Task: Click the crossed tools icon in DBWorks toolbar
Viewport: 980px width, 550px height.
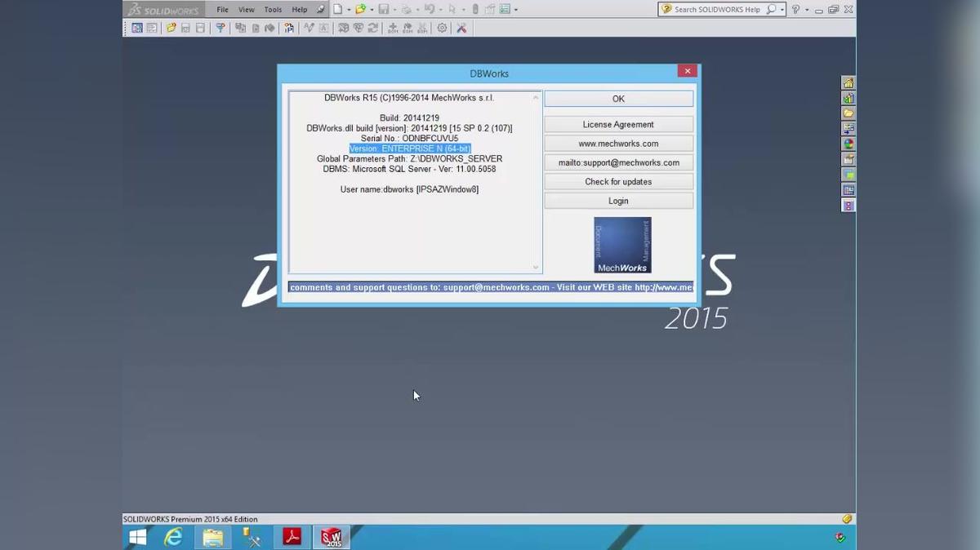Action: (x=461, y=28)
